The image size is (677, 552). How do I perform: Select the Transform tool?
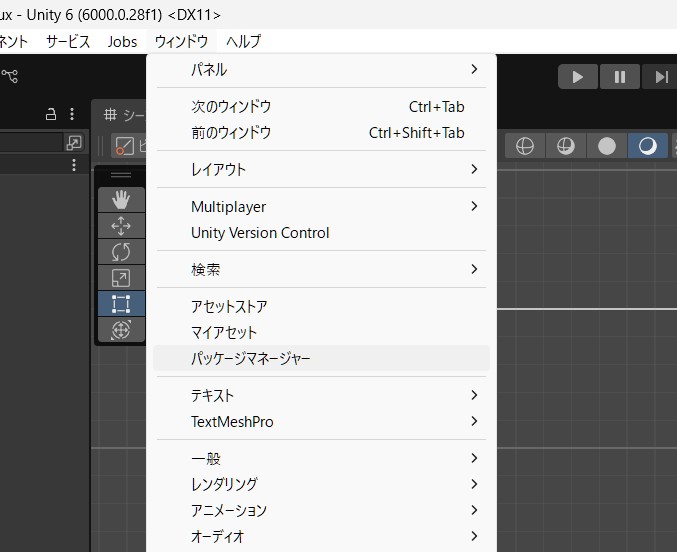121,330
